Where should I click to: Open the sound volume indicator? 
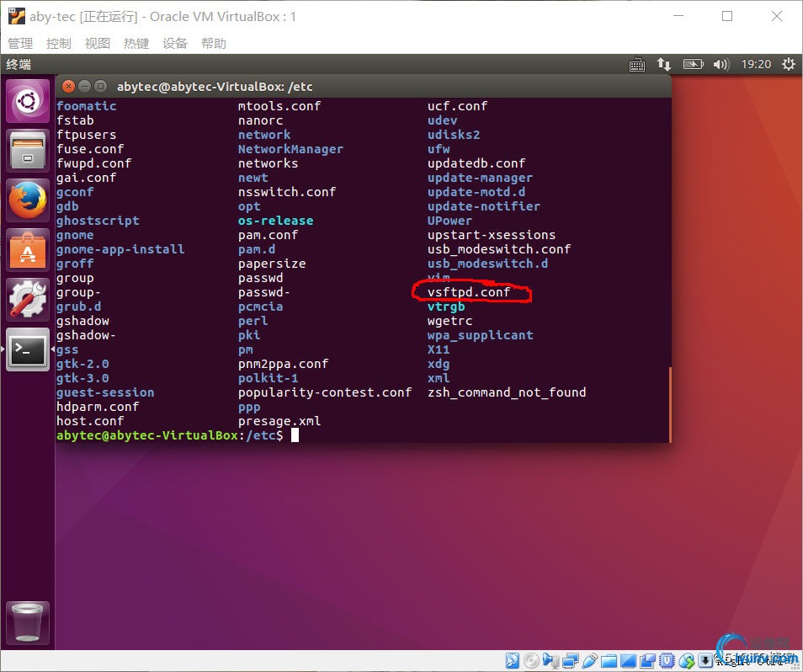coord(721,64)
